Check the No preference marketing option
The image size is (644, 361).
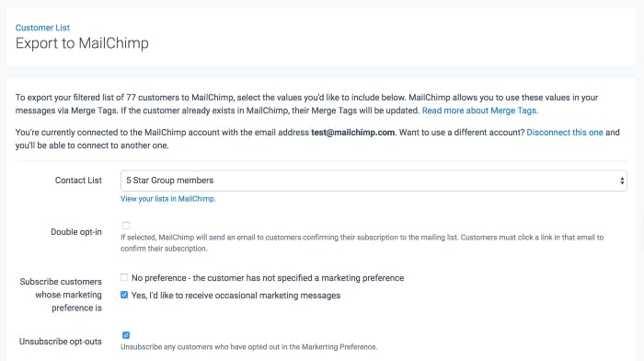pyautogui.click(x=124, y=277)
